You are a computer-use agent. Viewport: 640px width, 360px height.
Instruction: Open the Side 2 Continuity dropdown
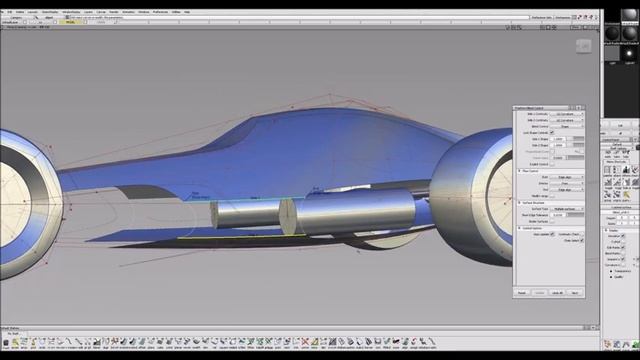[567, 120]
